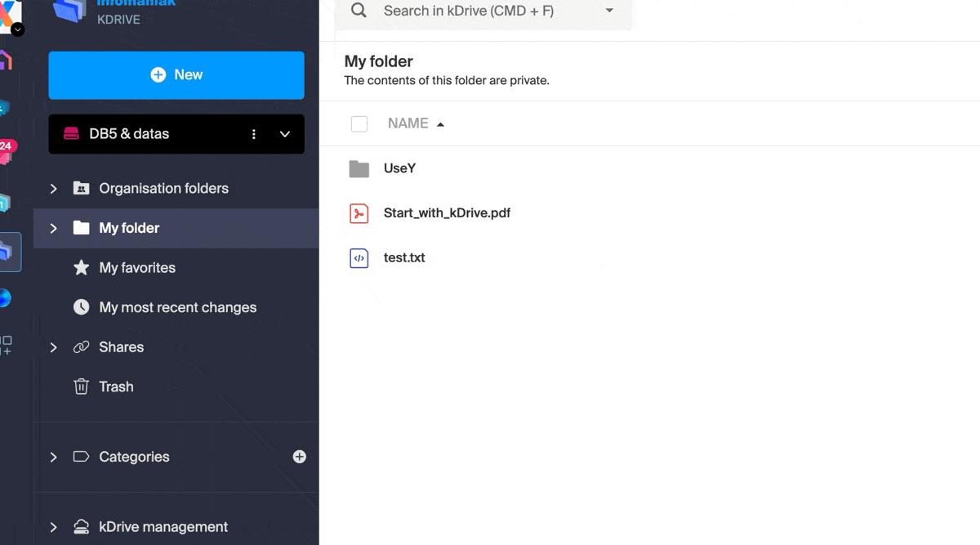Tick the select-all checkbox beside NAME
Viewport: 980px width, 545px height.
[359, 123]
